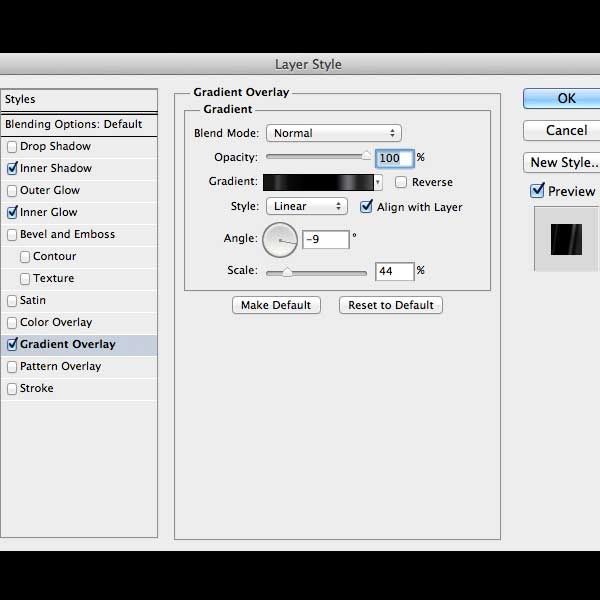Click the style preview thumbnail
The image size is (600, 600).
[566, 240]
